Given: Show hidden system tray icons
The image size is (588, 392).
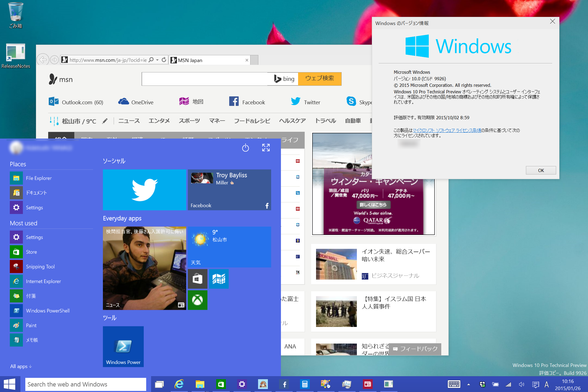Looking at the screenshot, I should point(468,384).
